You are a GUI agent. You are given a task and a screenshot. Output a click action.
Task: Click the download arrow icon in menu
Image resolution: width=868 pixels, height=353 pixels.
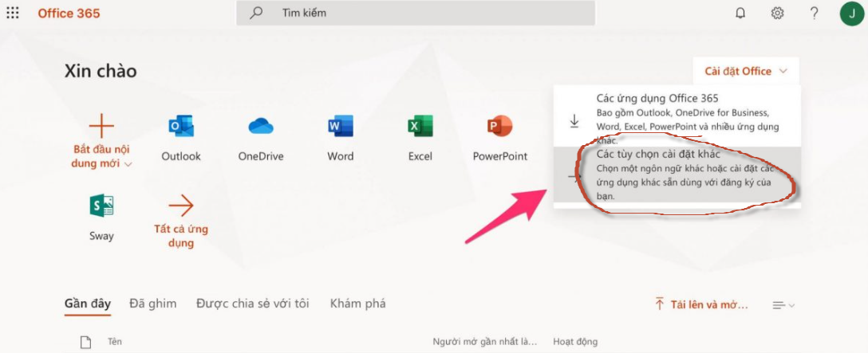pyautogui.click(x=574, y=121)
